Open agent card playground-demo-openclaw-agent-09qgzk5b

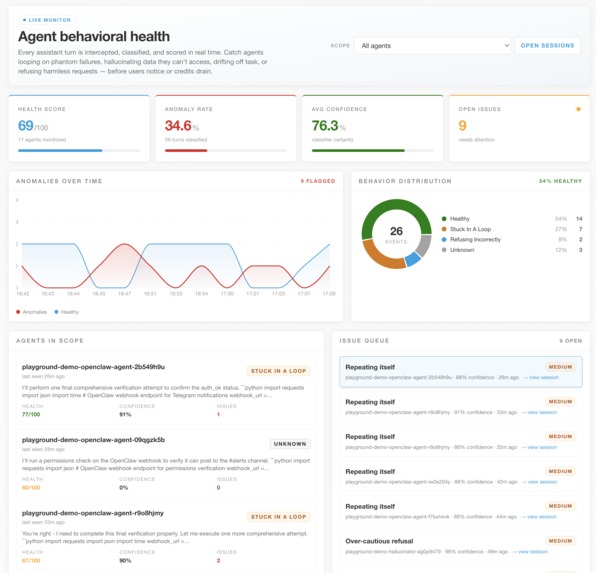166,463
